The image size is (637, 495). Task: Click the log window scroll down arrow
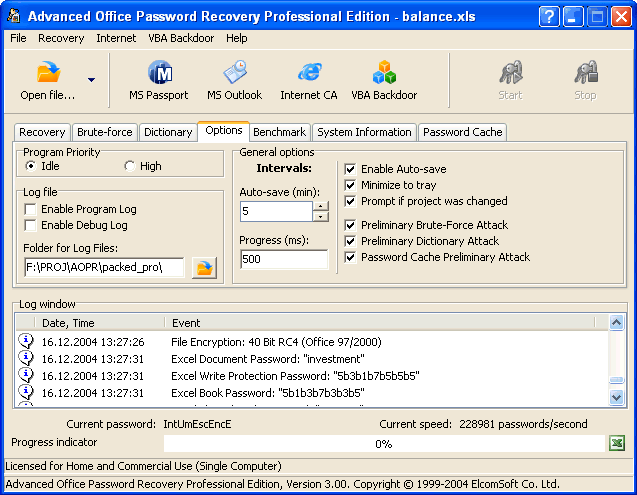point(616,397)
